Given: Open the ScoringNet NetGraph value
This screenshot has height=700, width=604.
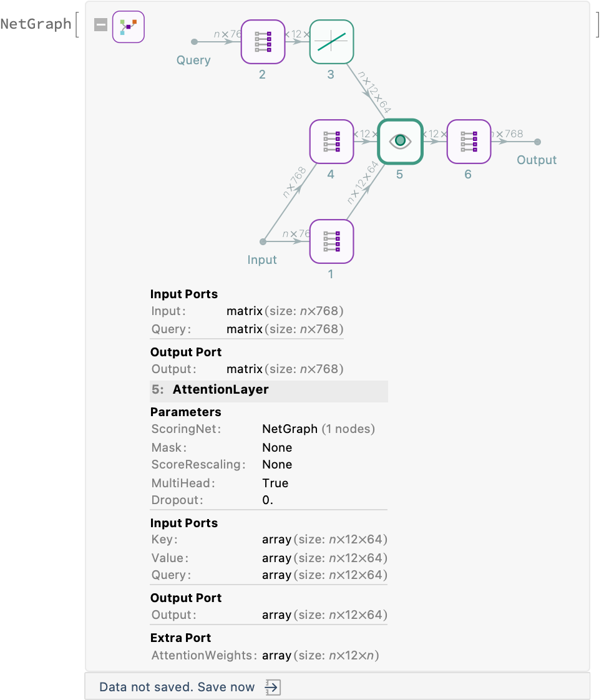Looking at the screenshot, I should point(291,429).
